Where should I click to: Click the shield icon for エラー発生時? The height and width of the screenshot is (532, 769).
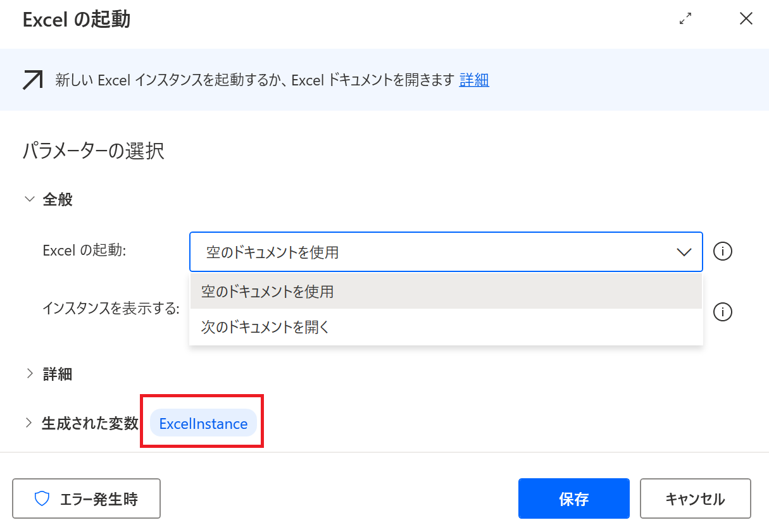(x=42, y=499)
